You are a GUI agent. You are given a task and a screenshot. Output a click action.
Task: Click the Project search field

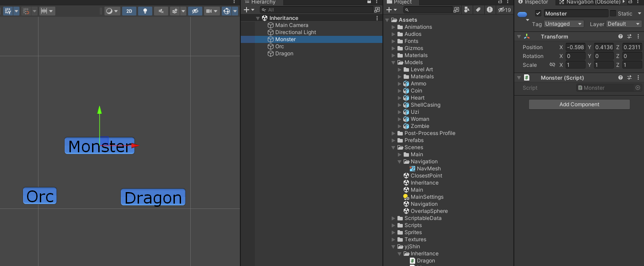pyautogui.click(x=428, y=10)
